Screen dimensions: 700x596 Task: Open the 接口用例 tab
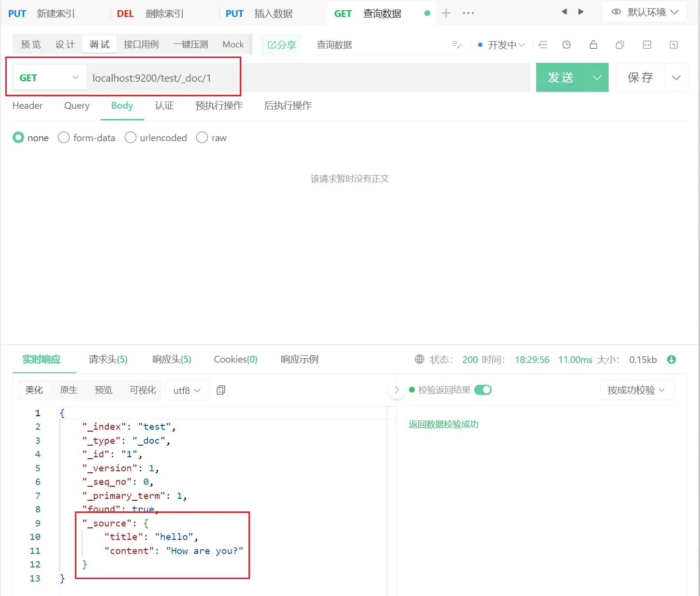[x=141, y=44]
